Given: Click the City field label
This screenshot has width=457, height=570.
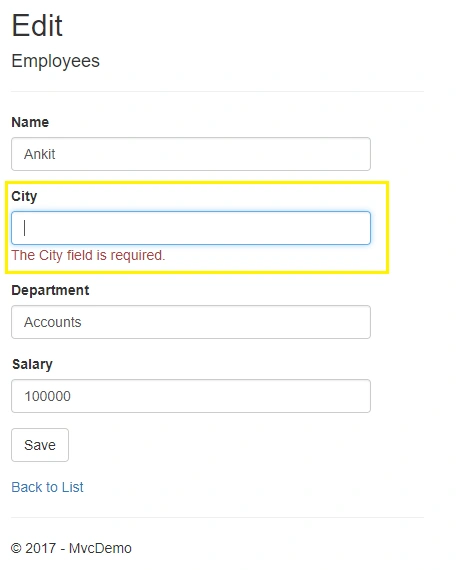Looking at the screenshot, I should (x=24, y=196).
